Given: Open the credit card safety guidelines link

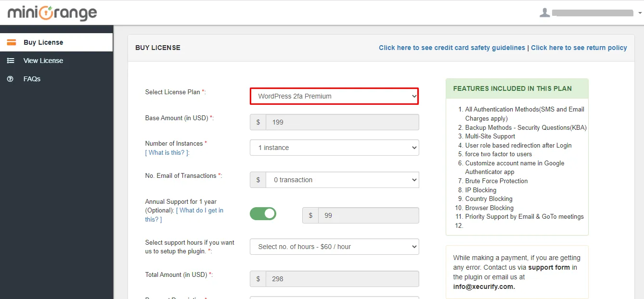Looking at the screenshot, I should click(x=451, y=48).
